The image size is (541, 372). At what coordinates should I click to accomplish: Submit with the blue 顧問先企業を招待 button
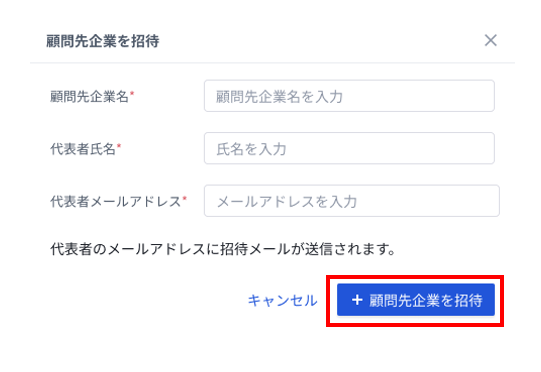416,300
